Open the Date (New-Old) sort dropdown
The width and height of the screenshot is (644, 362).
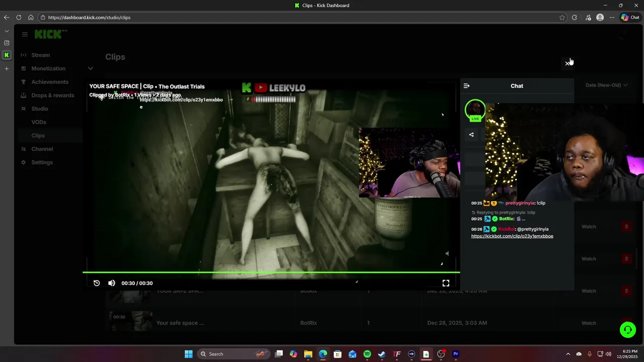[x=606, y=85]
